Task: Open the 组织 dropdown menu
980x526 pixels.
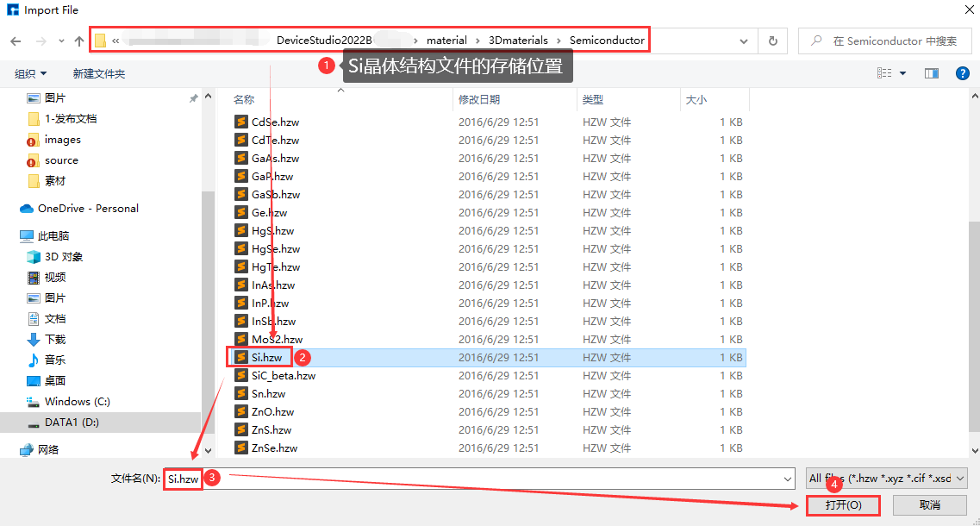Action: pos(30,73)
